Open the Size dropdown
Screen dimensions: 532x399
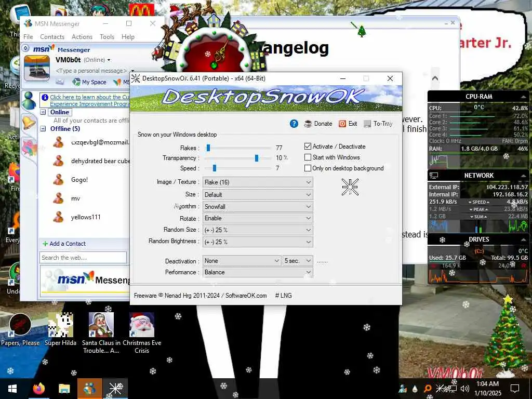258,194
